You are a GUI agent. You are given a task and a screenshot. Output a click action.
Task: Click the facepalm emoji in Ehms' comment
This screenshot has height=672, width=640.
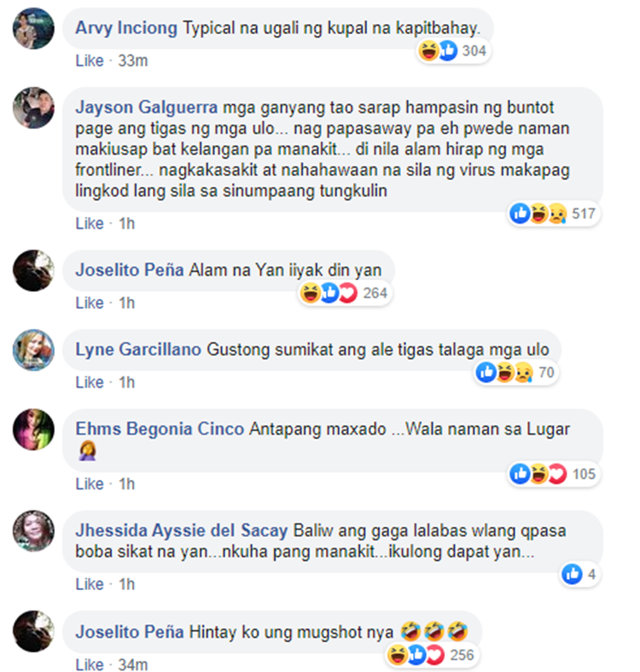pos(87,451)
